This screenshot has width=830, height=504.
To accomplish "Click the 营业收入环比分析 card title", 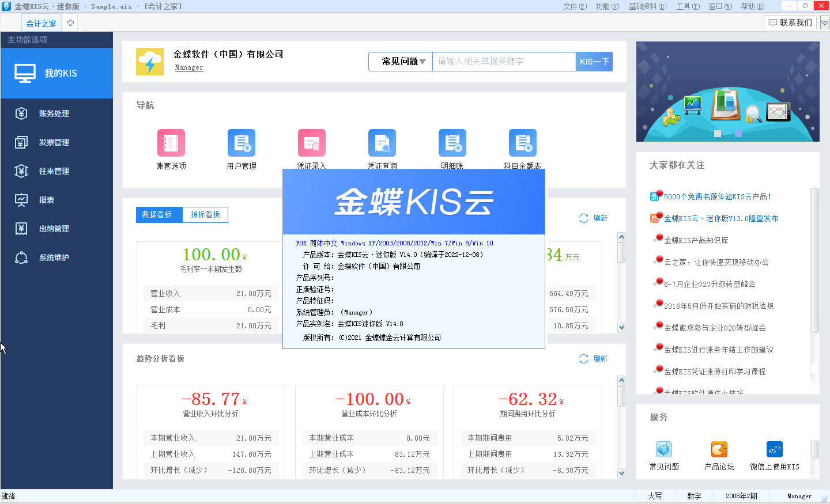I will [x=210, y=414].
